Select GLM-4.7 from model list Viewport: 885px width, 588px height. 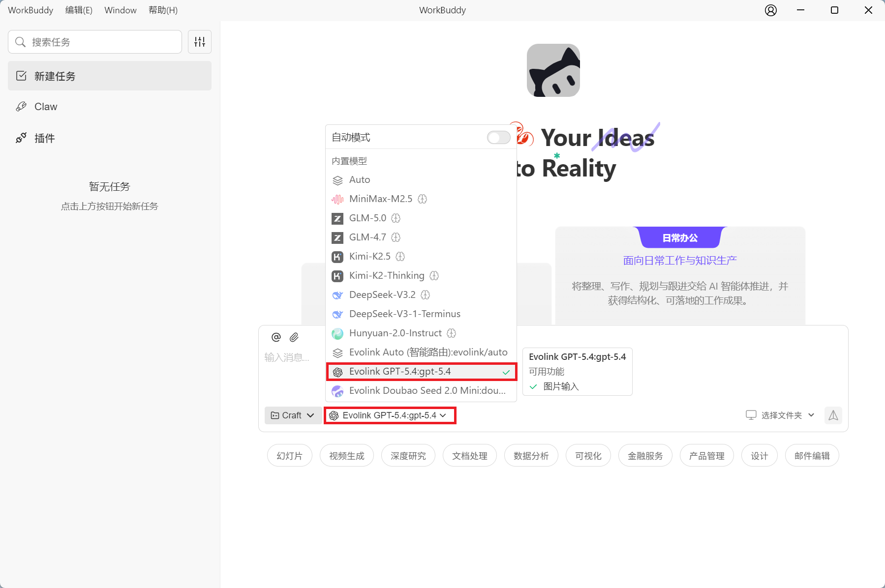(421, 237)
